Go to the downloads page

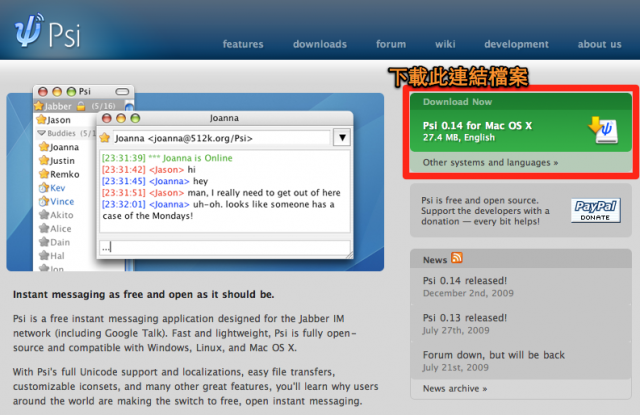coord(320,44)
